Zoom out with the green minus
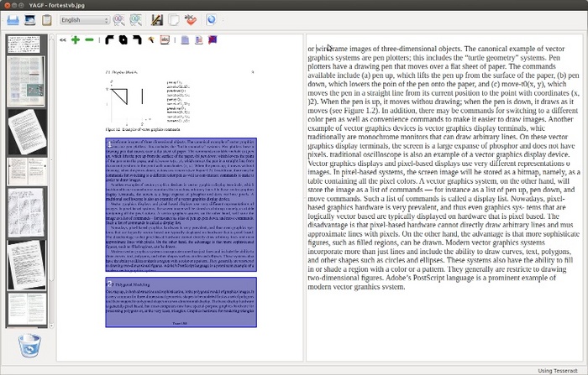The height and width of the screenshot is (375, 588). point(89,39)
